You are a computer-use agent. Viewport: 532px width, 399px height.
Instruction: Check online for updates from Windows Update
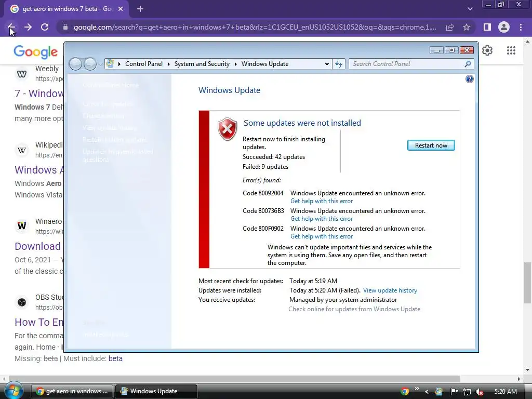(354, 309)
